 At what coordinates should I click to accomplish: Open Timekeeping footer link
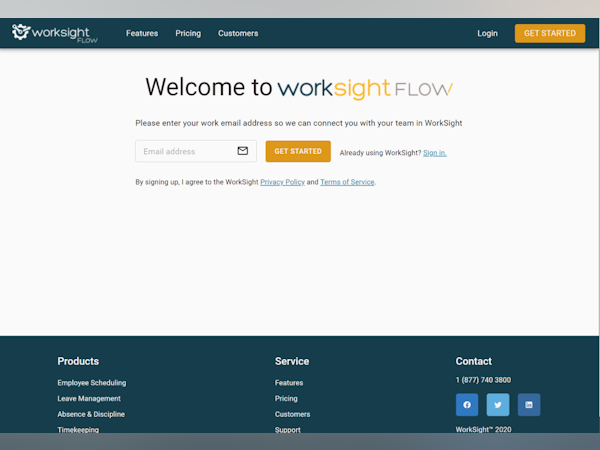coord(78,430)
